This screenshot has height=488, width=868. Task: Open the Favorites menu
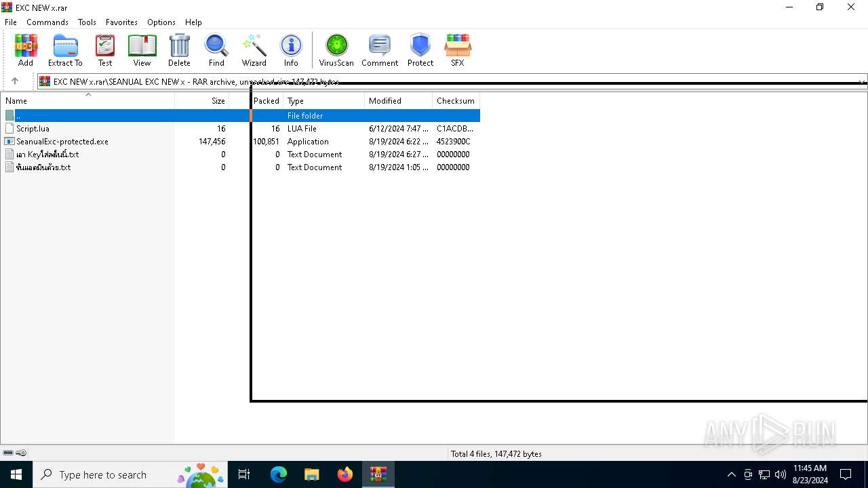[x=121, y=22]
